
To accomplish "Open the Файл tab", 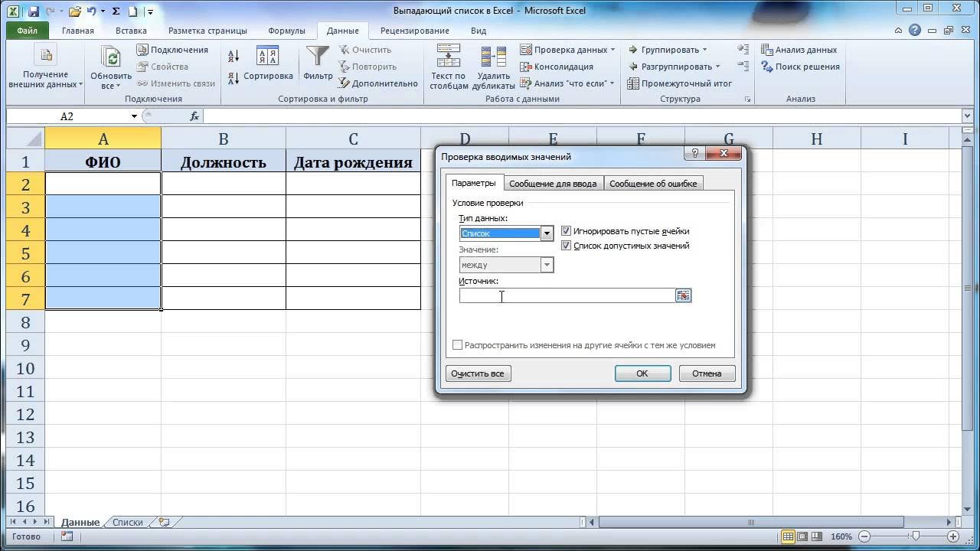I will (27, 31).
